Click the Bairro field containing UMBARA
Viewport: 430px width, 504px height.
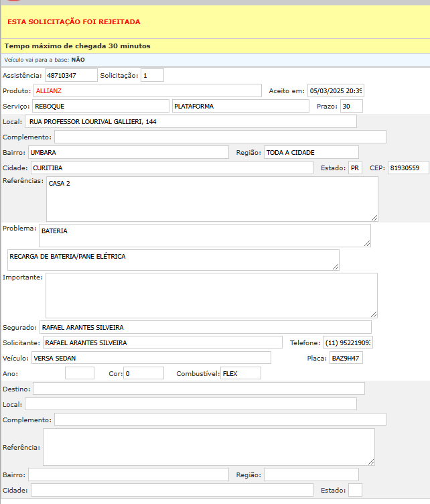[x=128, y=152]
